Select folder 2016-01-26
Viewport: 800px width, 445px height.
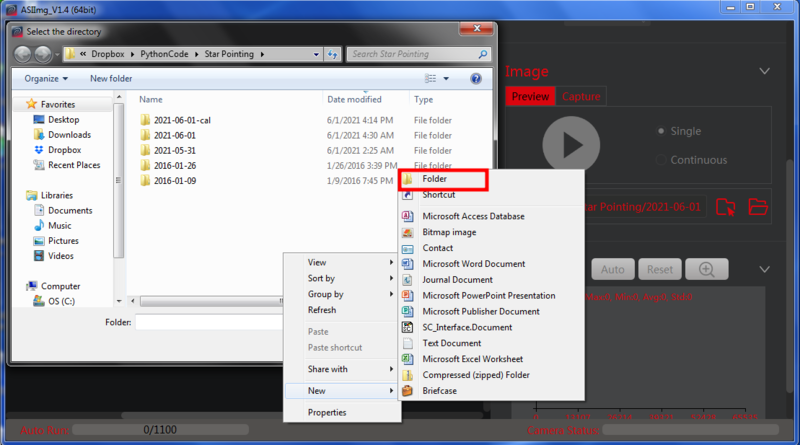[174, 165]
